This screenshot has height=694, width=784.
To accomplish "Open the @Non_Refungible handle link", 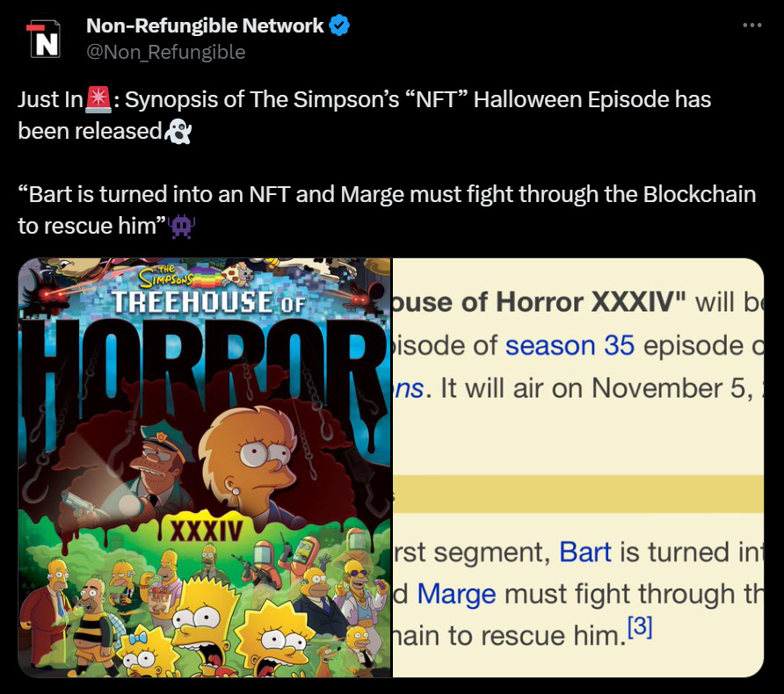I will tap(165, 52).
